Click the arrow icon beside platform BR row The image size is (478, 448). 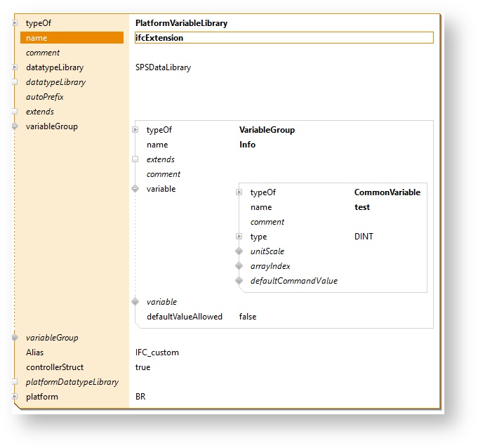click(15, 397)
